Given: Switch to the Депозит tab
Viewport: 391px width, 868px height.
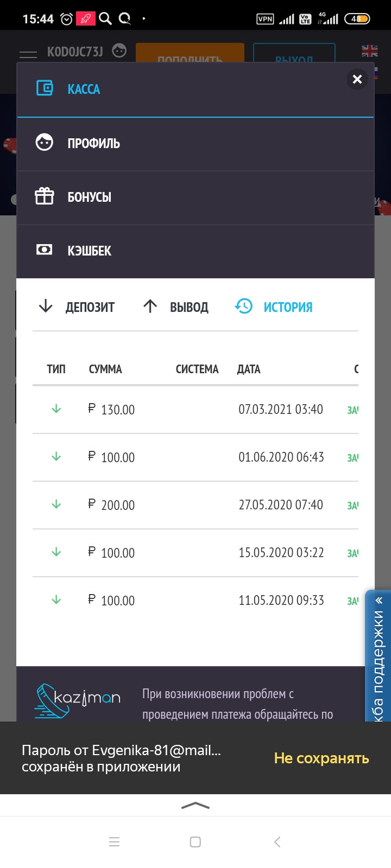Looking at the screenshot, I should pyautogui.click(x=77, y=307).
